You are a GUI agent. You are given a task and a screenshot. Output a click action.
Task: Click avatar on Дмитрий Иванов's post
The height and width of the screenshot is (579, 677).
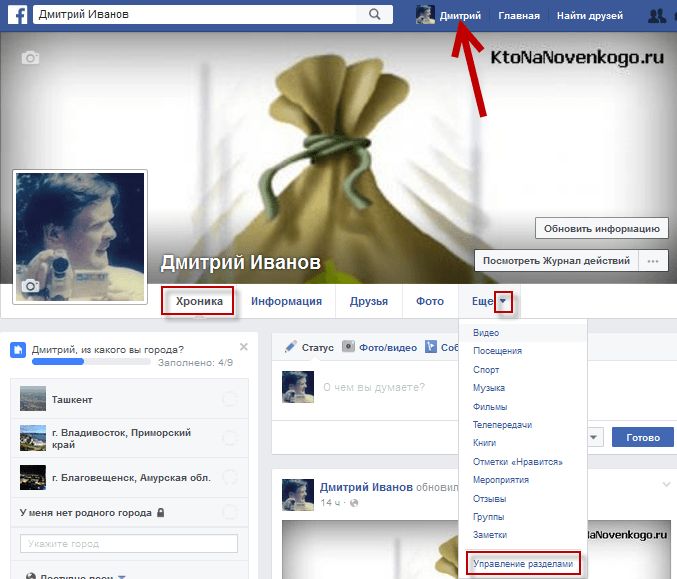pos(298,495)
